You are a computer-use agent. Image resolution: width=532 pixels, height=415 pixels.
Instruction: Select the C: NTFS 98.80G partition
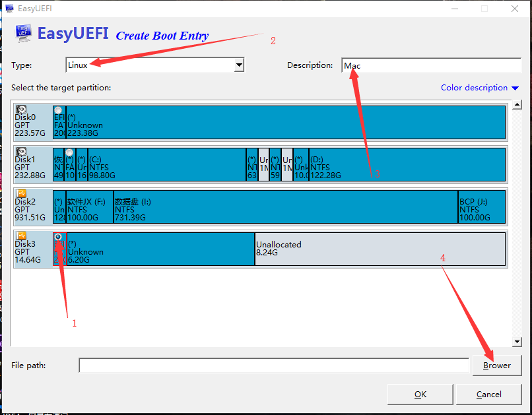tap(167, 164)
